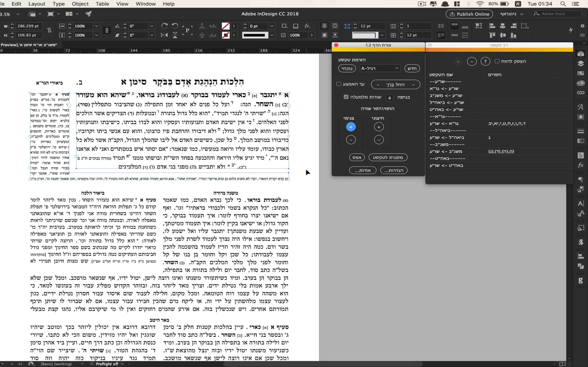Click macOS Spotlight search icon
This screenshot has width=588, height=367.
click(x=563, y=4)
